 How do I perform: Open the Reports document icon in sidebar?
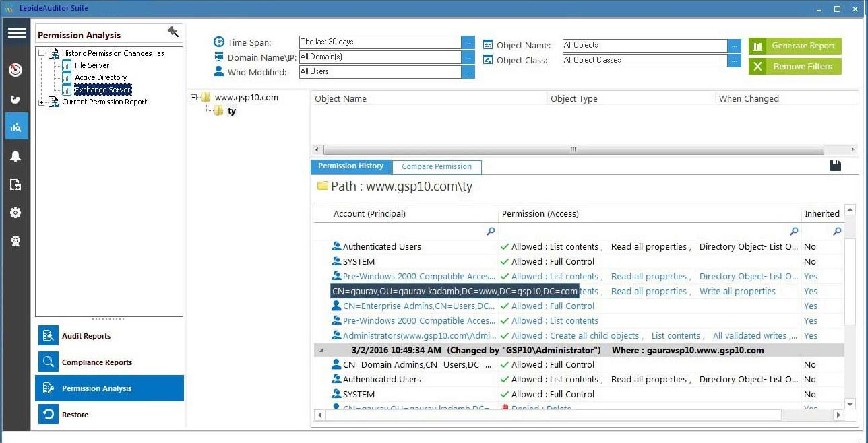16,184
